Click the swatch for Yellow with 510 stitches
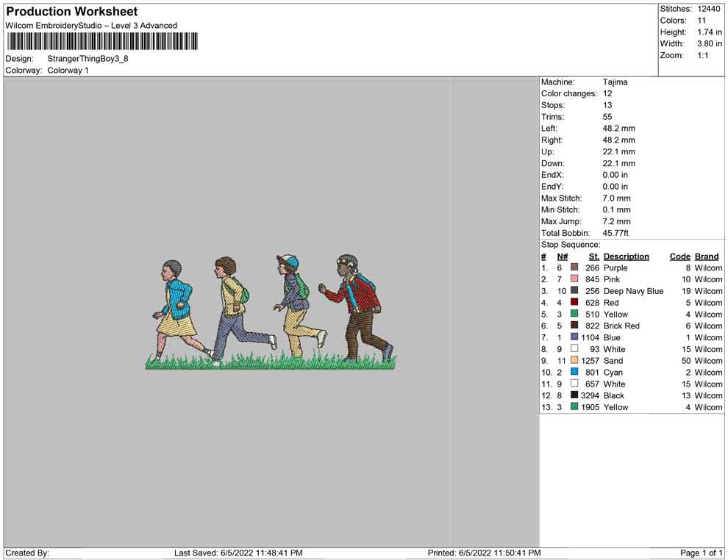This screenshot has width=728, height=560. 574,314
